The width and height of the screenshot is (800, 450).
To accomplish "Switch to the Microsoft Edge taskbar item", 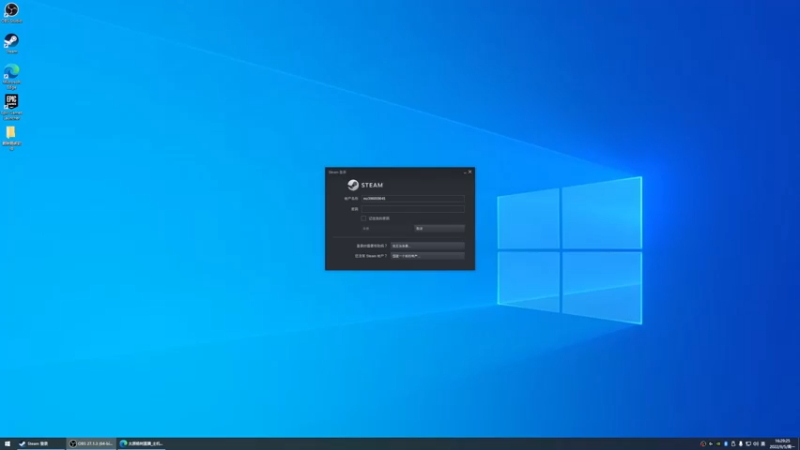I will (x=141, y=444).
